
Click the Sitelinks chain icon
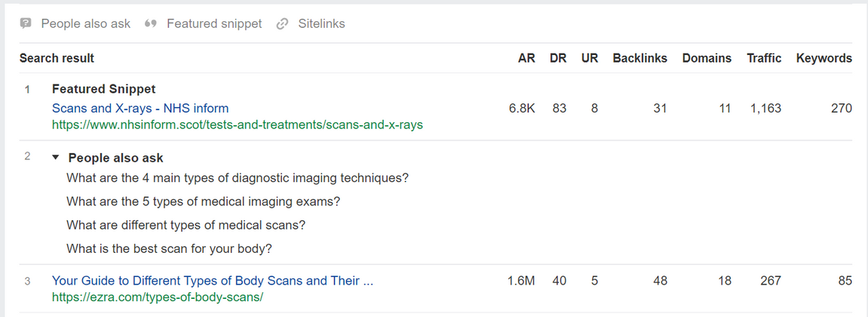tap(283, 24)
